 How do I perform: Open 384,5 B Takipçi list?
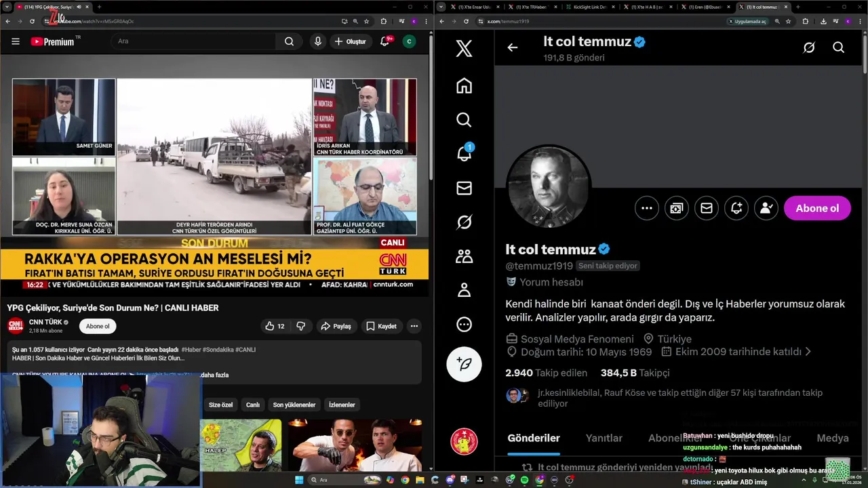pos(635,373)
